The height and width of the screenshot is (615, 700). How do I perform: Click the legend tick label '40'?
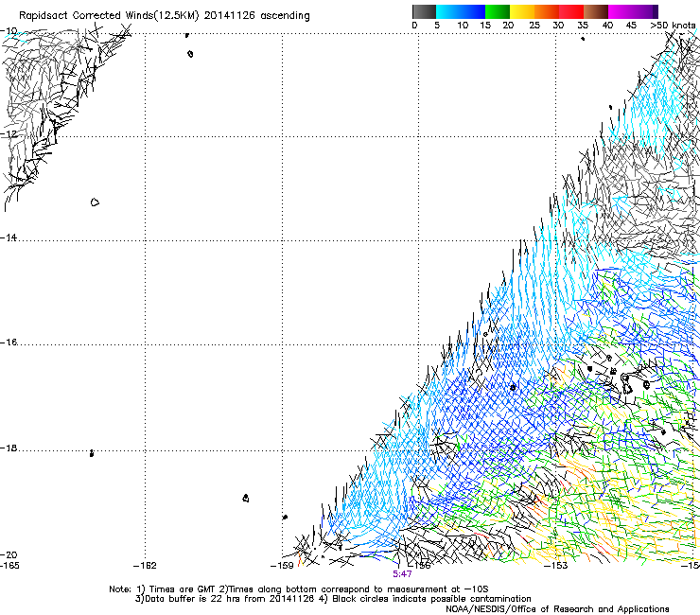pyautogui.click(x=607, y=26)
